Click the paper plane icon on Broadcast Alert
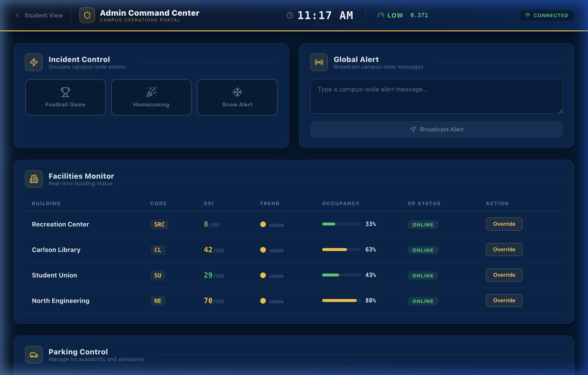 tap(413, 129)
